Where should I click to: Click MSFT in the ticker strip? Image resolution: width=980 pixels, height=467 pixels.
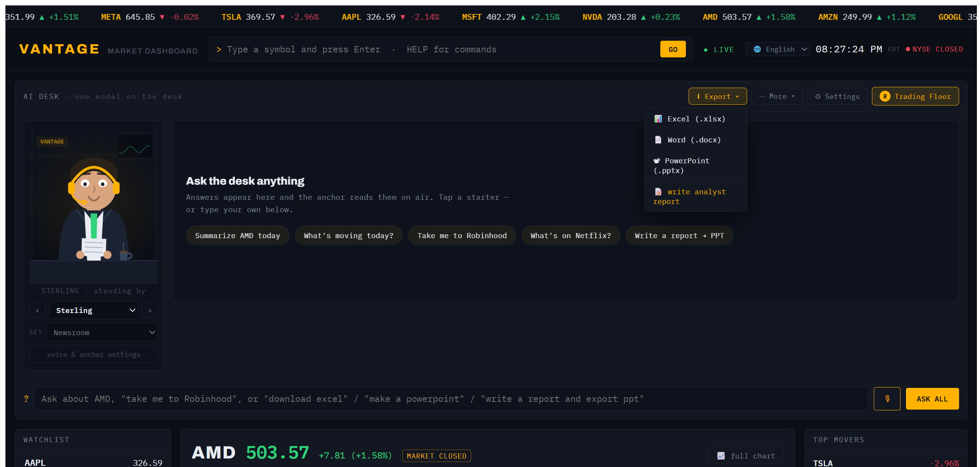point(511,17)
